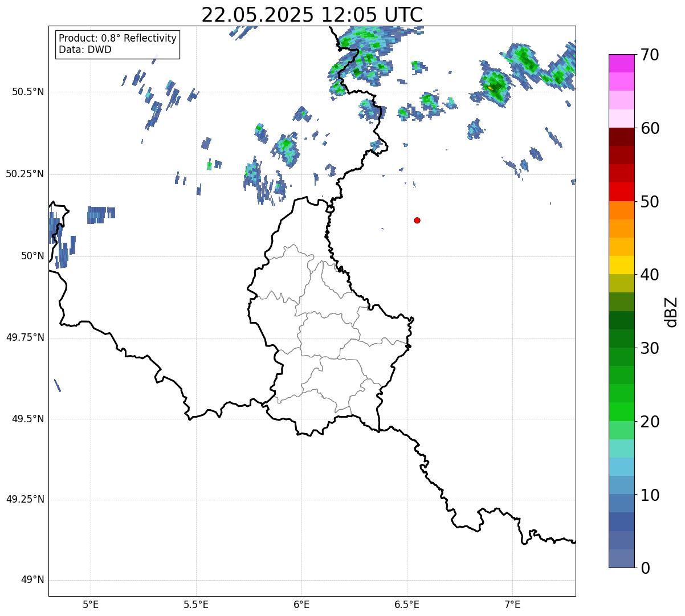Screen dimensions: 685x616
Task: Click the 6.5°E longitude label
Action: click(407, 605)
